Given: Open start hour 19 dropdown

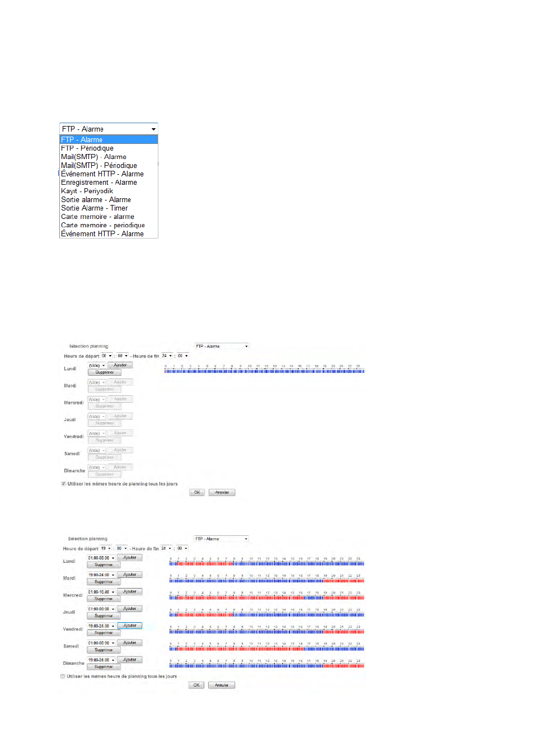Looking at the screenshot, I should 106,548.
